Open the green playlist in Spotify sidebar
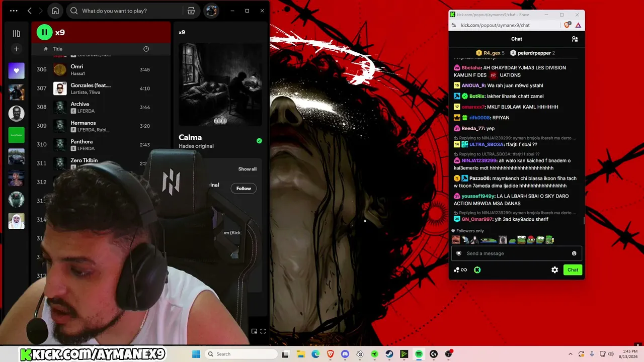The width and height of the screenshot is (644, 362). point(16,135)
